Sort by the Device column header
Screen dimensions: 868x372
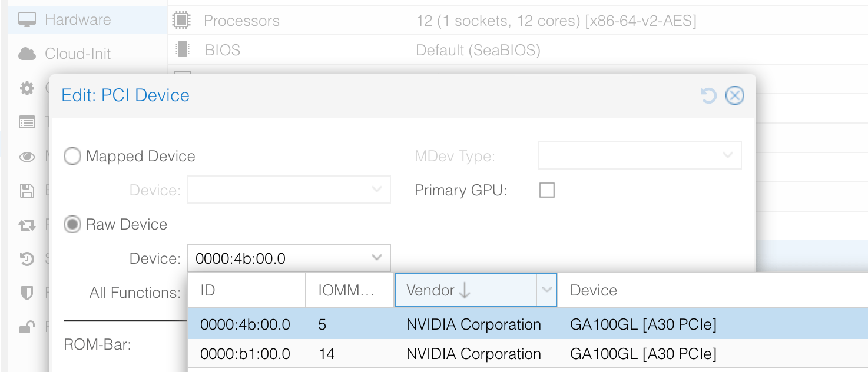pyautogui.click(x=713, y=290)
